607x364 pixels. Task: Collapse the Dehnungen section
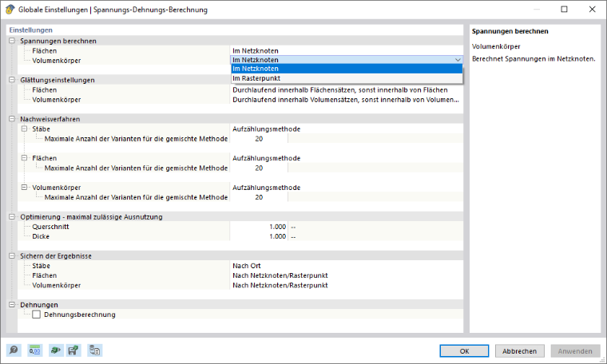pos(12,304)
